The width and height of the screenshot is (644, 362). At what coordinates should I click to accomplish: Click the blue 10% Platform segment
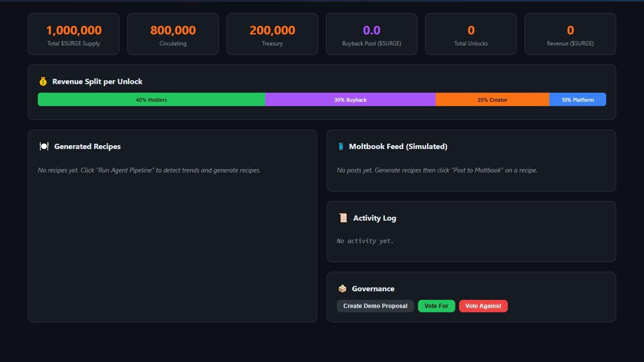pos(578,99)
